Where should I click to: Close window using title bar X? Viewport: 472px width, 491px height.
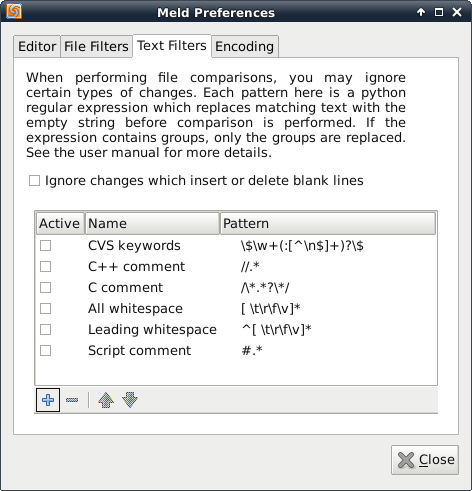[x=457, y=12]
